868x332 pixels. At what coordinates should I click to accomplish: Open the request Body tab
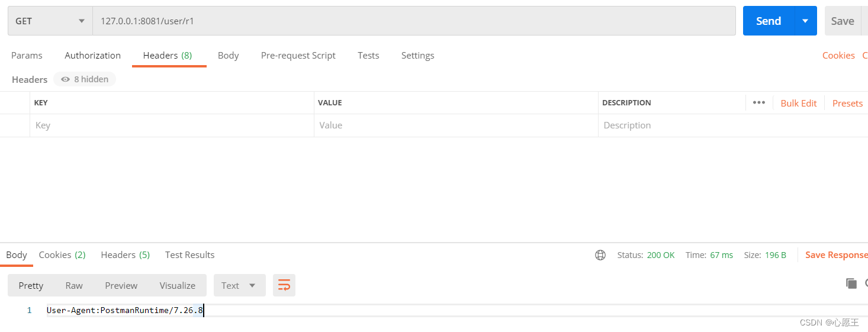pyautogui.click(x=228, y=55)
